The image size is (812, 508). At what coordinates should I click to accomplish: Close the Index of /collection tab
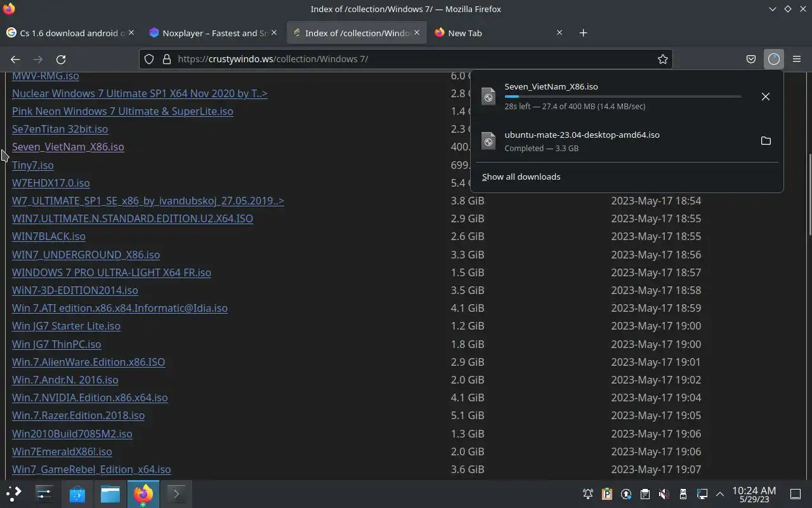tap(416, 32)
